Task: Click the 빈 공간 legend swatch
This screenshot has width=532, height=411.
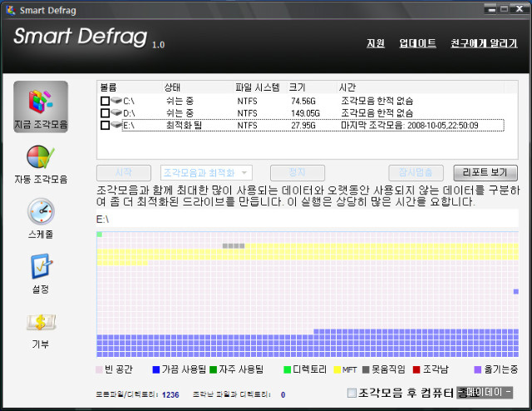Action: point(100,369)
